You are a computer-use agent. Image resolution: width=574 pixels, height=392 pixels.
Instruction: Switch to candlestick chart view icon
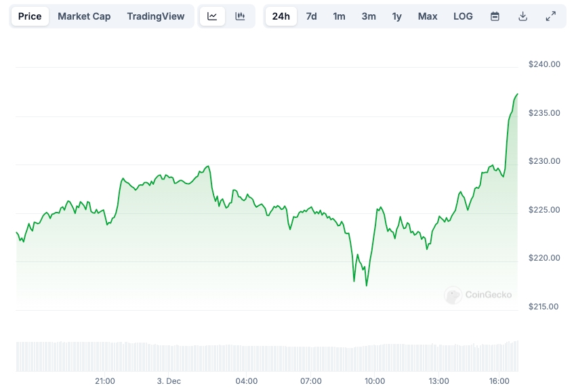point(240,16)
